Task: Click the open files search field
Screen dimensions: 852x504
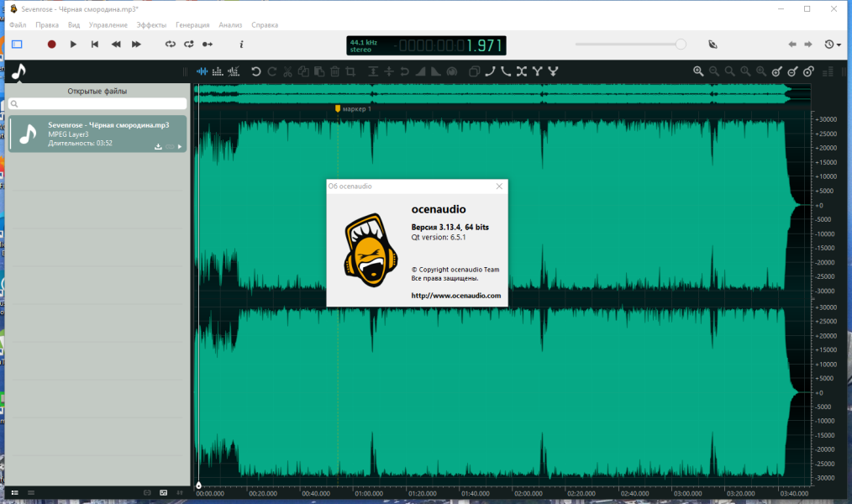Action: tap(97, 103)
